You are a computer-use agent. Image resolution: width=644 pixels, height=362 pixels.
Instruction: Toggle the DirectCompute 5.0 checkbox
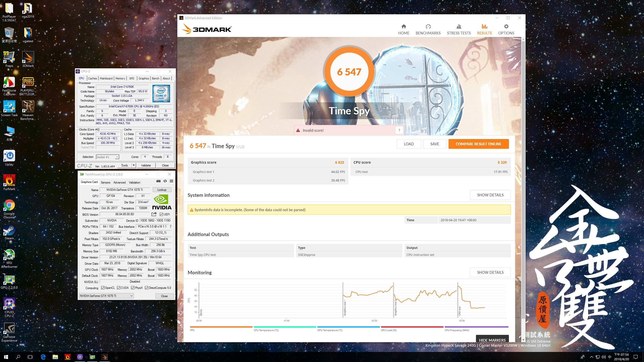[146, 288]
